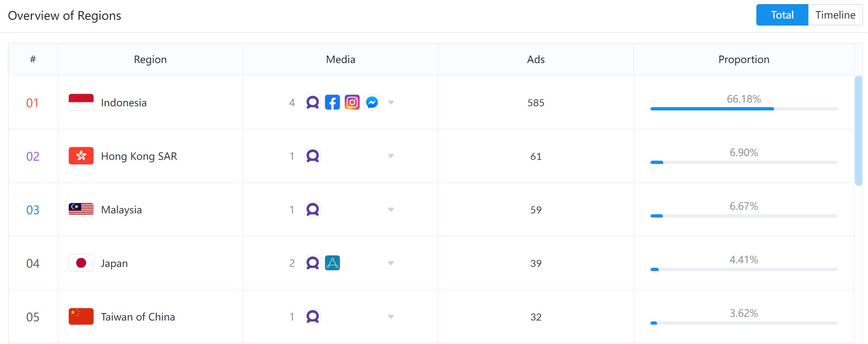Select the Indonesia region name
The height and width of the screenshot is (344, 868).
(124, 103)
